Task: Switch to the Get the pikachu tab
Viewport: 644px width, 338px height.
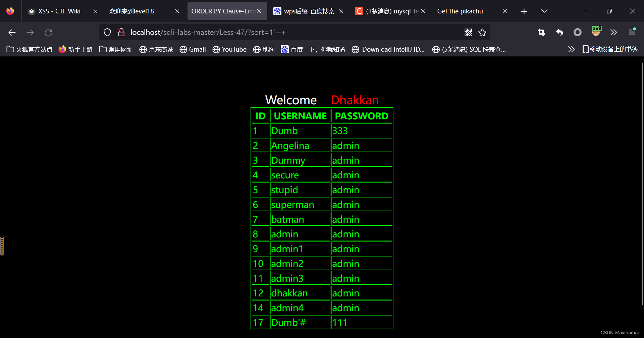Action: [460, 11]
